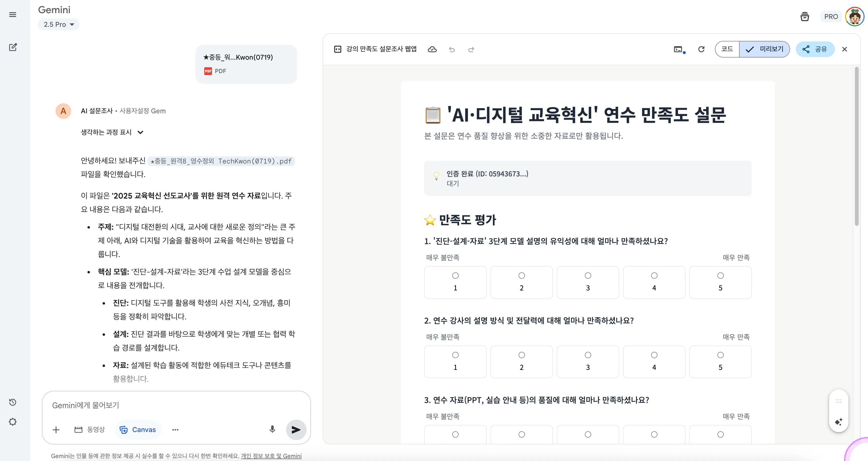868x461 pixels.
Task: Select the 미리보기 preview tab
Action: 764,49
